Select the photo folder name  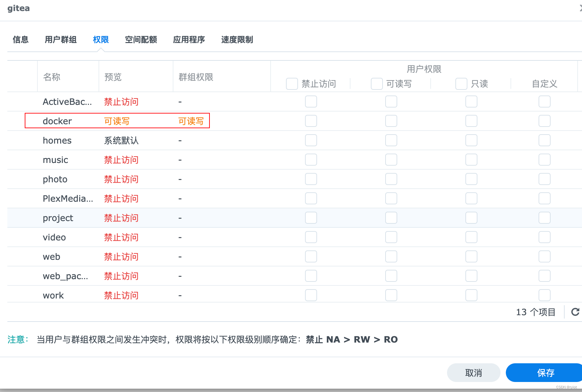pos(55,179)
